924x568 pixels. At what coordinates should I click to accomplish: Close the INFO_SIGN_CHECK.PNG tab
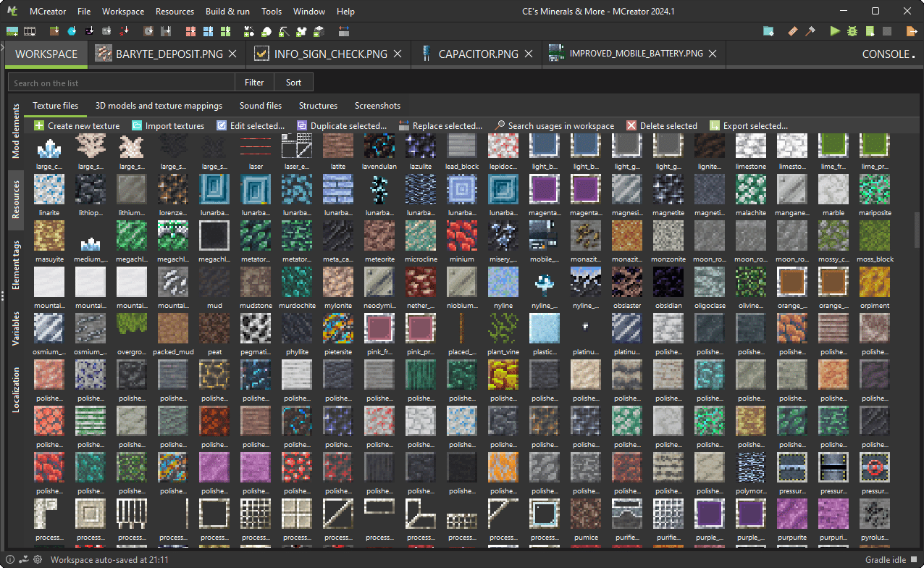click(x=397, y=54)
